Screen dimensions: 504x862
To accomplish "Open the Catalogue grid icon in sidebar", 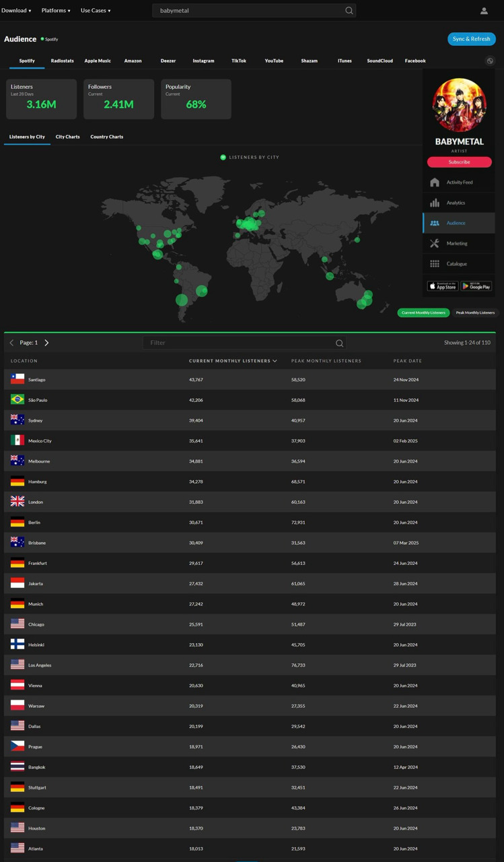I will [435, 264].
